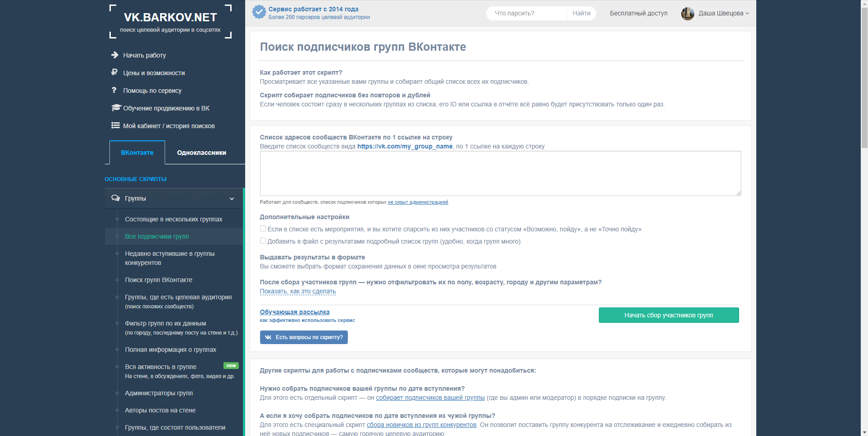Viewport: 868px width, 436px height.
Task: Enable adding a detailed group list to the file
Action: [263, 241]
